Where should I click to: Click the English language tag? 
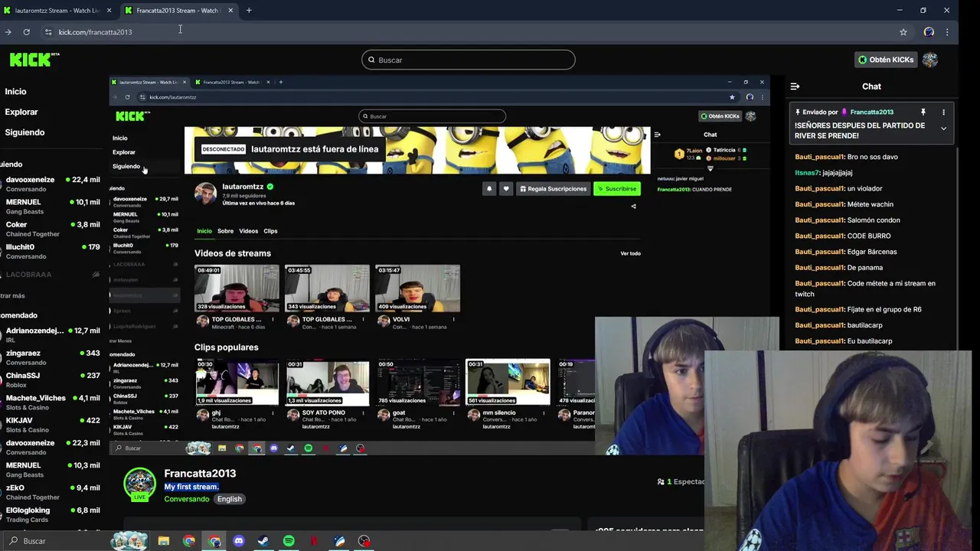[x=229, y=499]
